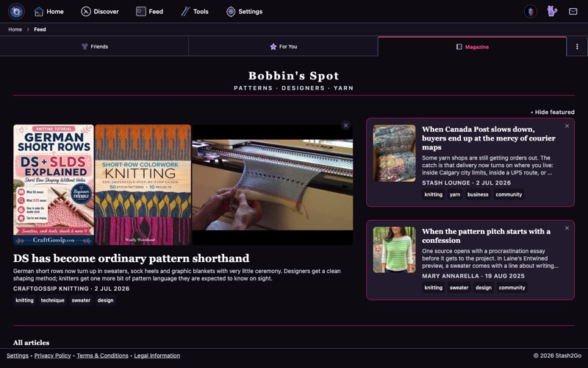Viewport: 588px width, 368px height.
Task: Select community tag on pattern pitch card
Action: pyautogui.click(x=512, y=288)
